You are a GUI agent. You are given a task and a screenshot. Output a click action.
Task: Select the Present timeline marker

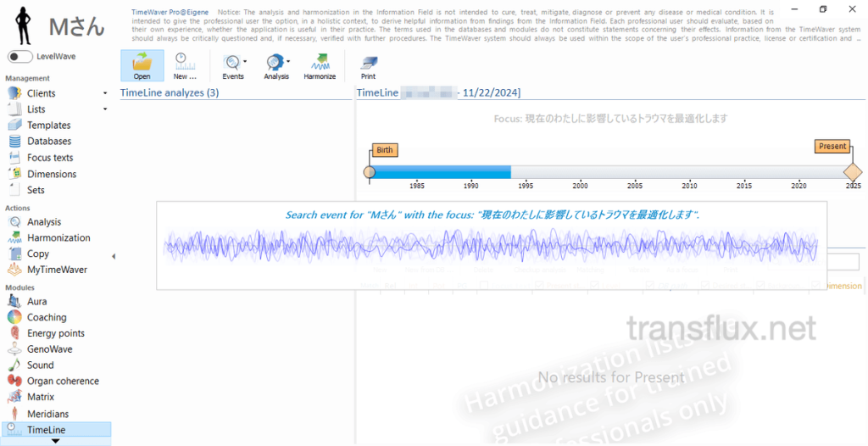click(832, 147)
